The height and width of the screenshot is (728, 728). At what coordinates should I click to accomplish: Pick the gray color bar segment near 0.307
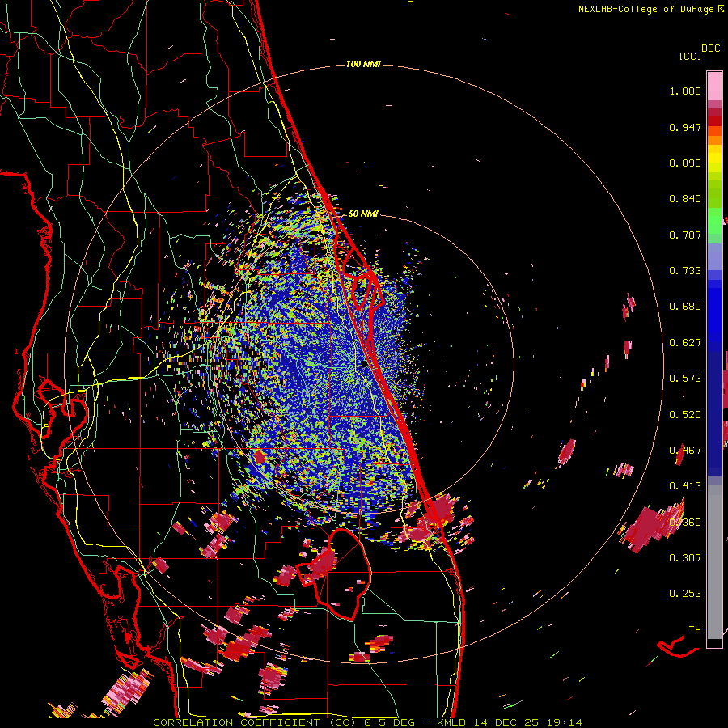714,562
